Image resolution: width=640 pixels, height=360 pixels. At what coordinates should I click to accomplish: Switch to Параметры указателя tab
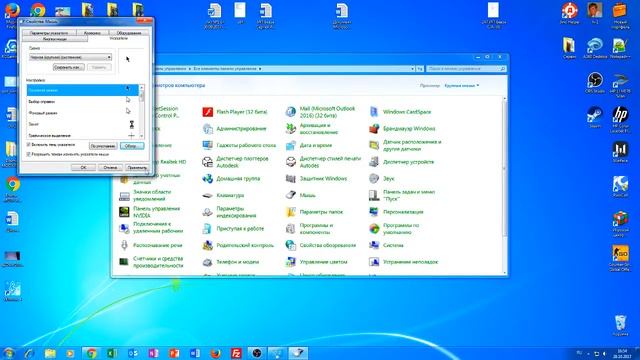[x=49, y=33]
